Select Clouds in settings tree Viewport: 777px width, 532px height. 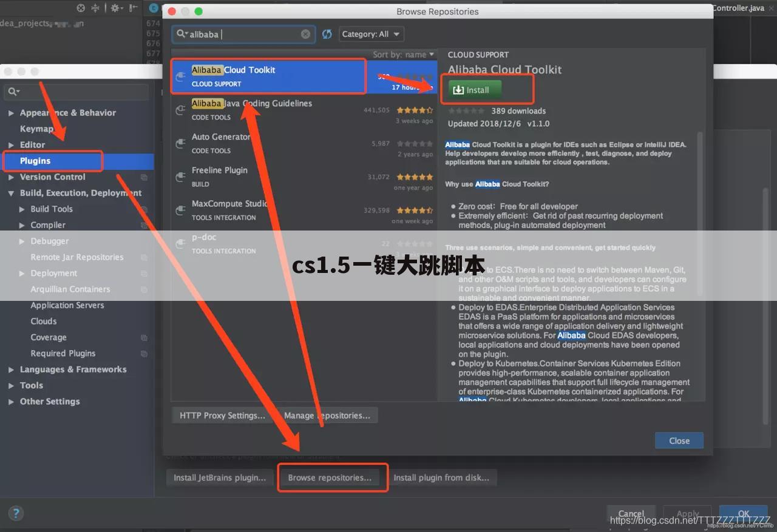pyautogui.click(x=44, y=321)
